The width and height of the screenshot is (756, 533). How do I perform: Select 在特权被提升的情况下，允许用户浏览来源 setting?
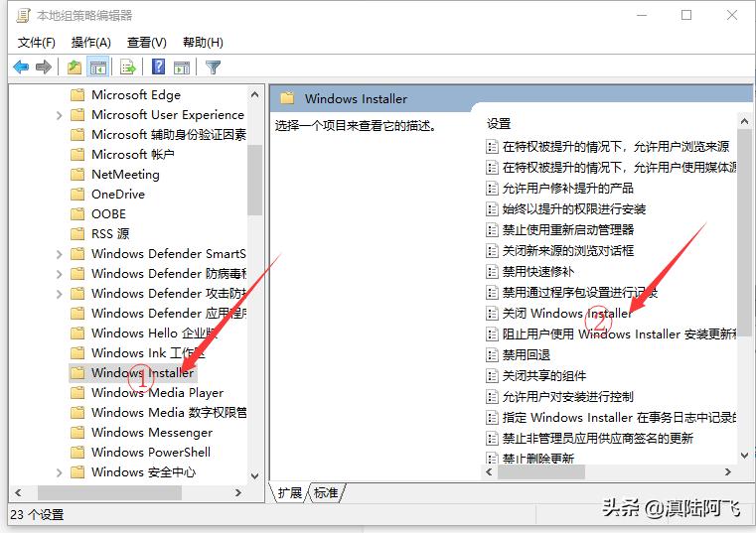coord(616,147)
